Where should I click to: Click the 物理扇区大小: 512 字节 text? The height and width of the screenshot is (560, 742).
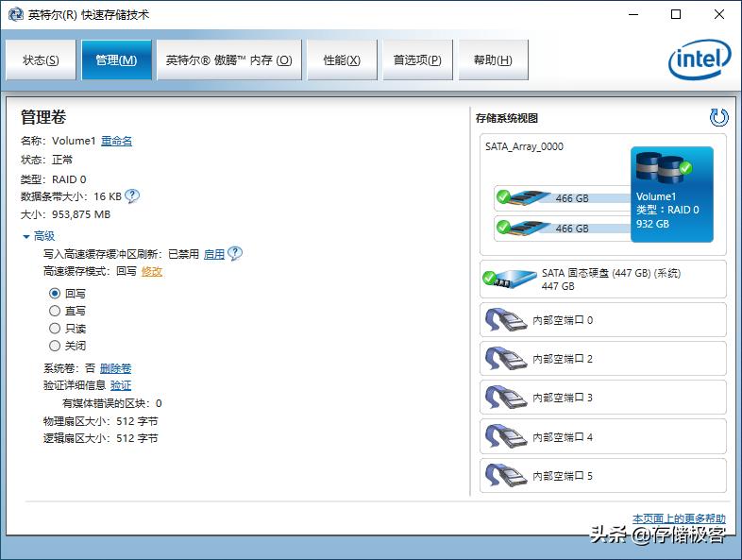point(101,421)
